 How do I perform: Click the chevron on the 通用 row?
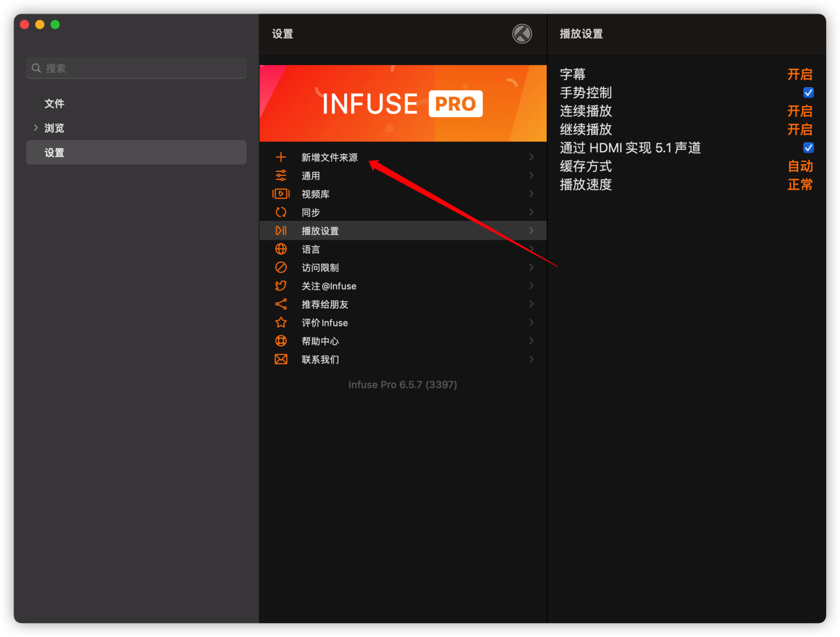point(531,175)
